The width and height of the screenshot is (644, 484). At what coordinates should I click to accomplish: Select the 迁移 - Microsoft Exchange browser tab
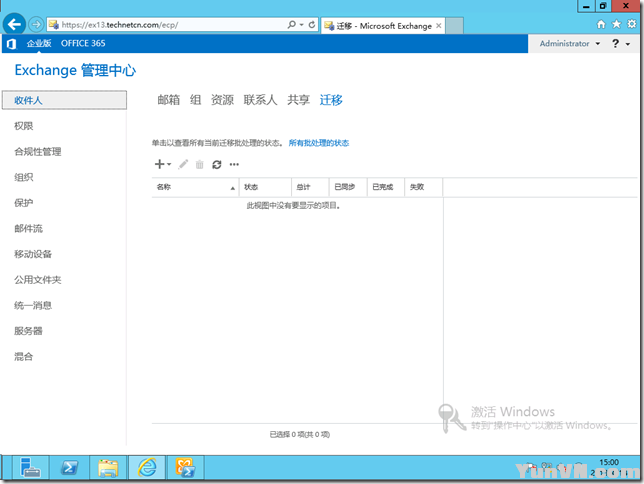pyautogui.click(x=384, y=26)
